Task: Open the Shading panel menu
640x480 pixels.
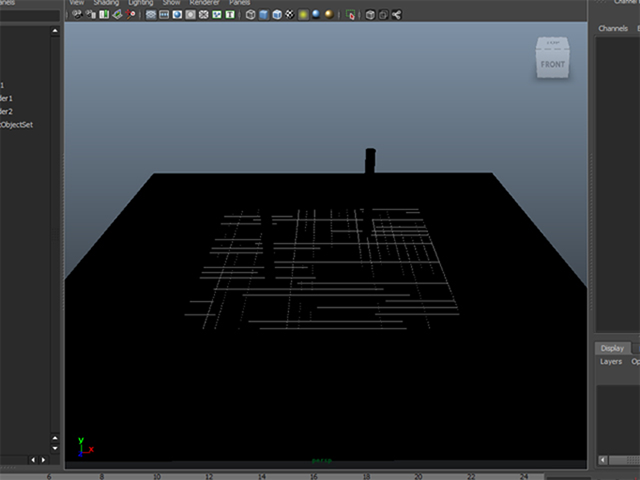Action: 106,2
